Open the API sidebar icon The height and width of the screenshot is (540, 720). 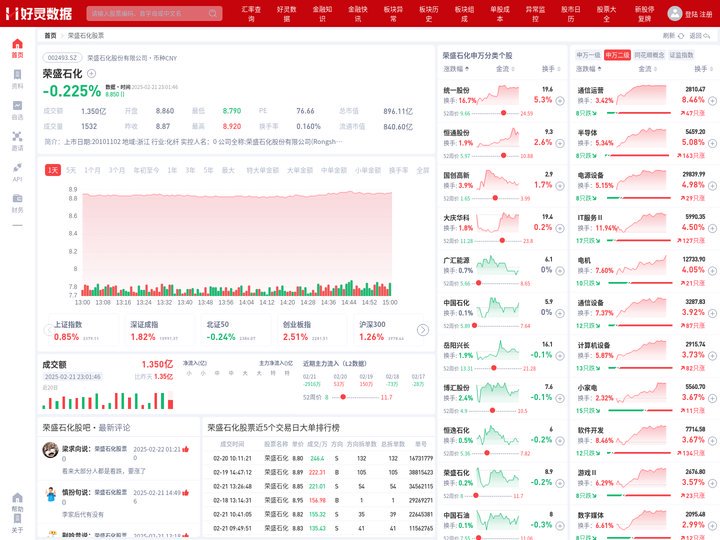pyautogui.click(x=17, y=167)
